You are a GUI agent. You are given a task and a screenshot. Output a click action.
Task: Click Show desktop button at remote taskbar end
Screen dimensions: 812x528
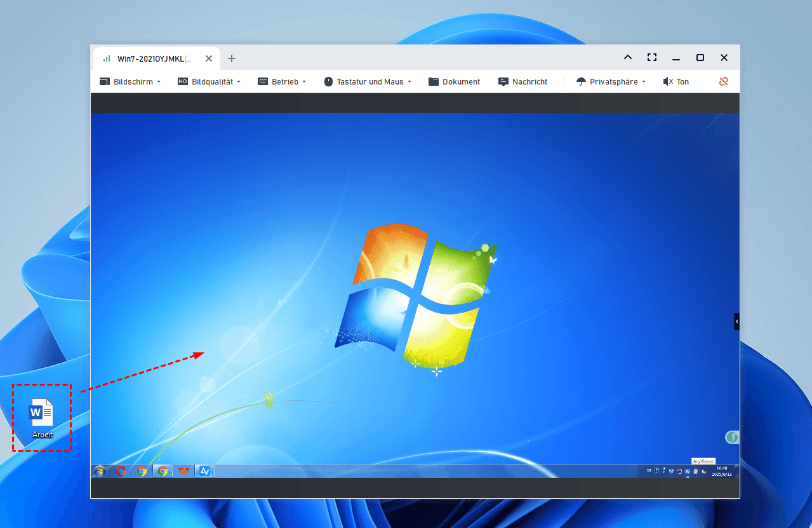point(737,471)
